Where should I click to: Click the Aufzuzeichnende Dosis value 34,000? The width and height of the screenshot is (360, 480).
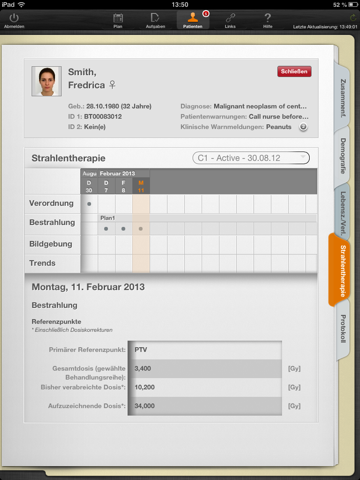144,406
